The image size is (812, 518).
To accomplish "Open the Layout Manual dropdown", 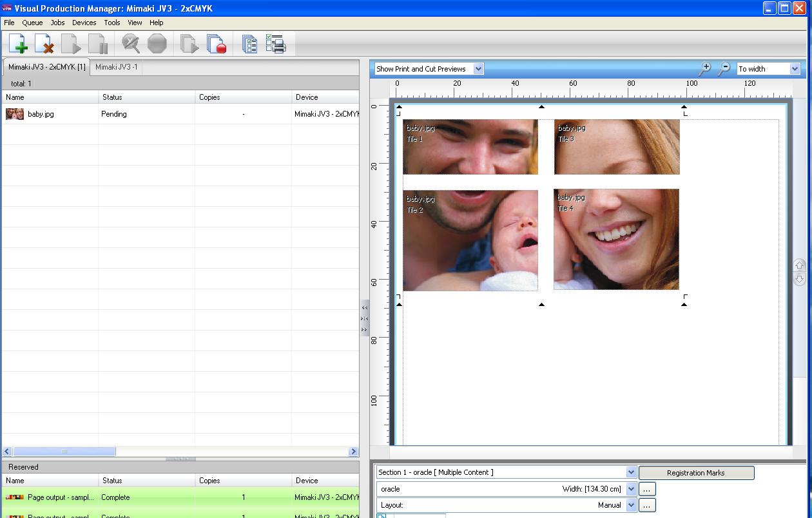I will [631, 505].
